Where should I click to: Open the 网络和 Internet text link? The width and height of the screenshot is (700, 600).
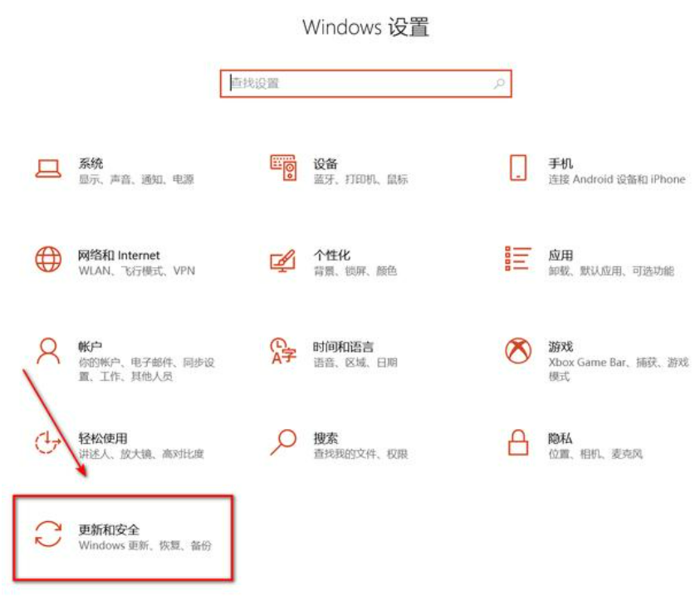tap(119, 255)
